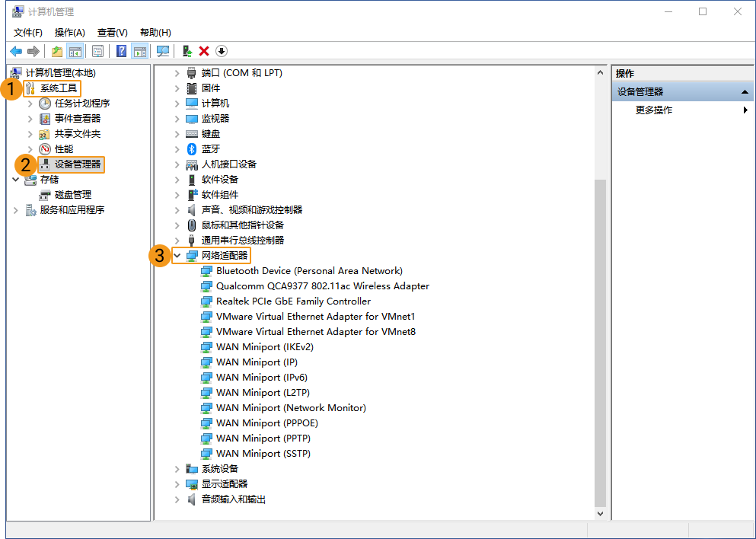Open the 操作(A) menu
Viewport: 756px width, 539px height.
[69, 33]
